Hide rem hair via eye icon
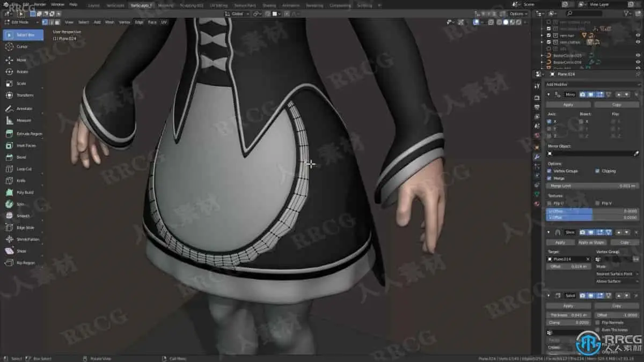Screen dimensions: 644x362 pyautogui.click(x=638, y=35)
